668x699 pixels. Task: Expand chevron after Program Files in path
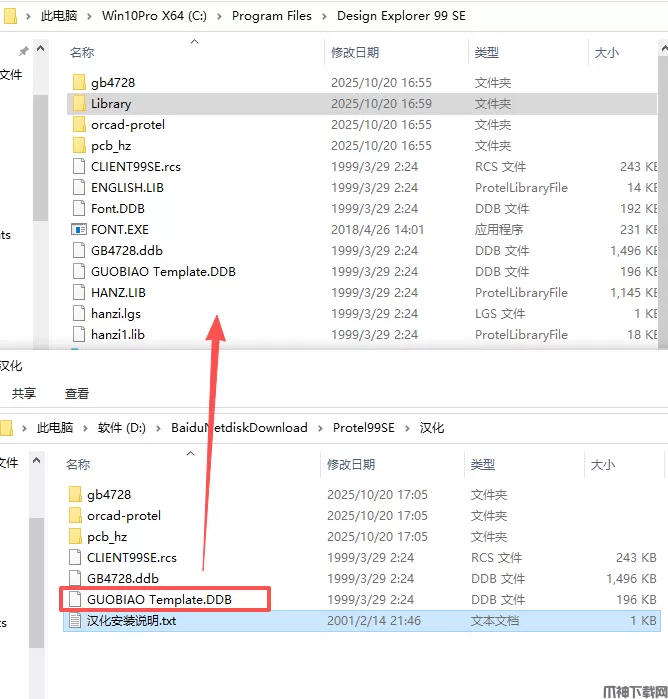point(324,16)
